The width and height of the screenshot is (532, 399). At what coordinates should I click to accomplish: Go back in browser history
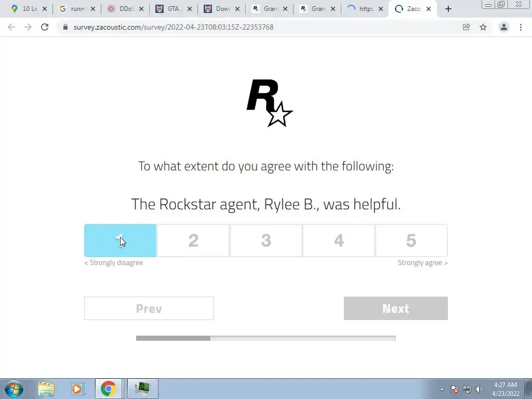pyautogui.click(x=11, y=27)
